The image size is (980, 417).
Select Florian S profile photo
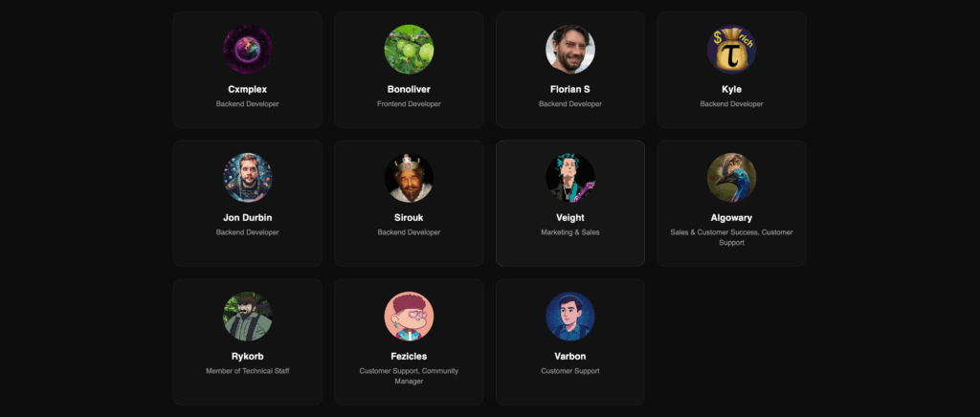(570, 50)
